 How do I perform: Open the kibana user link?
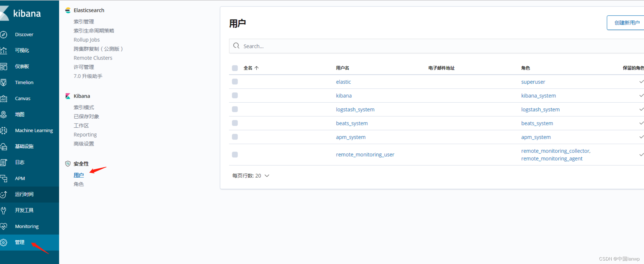tap(344, 96)
